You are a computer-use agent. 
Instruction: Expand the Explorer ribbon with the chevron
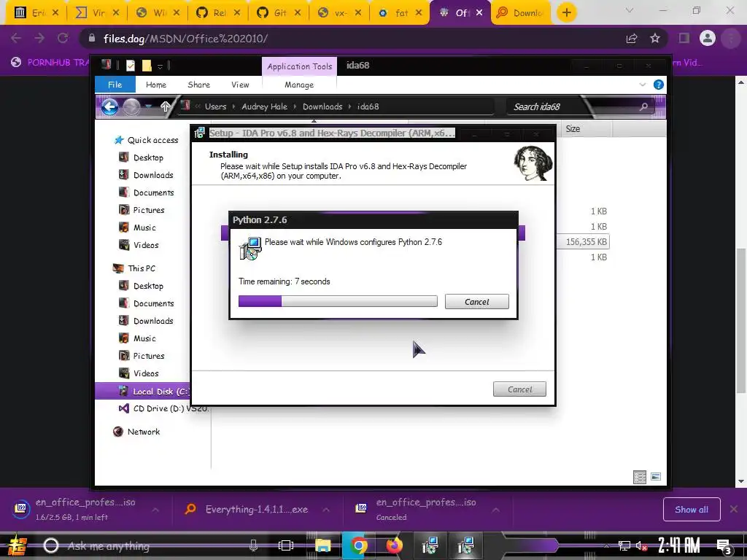pyautogui.click(x=642, y=85)
